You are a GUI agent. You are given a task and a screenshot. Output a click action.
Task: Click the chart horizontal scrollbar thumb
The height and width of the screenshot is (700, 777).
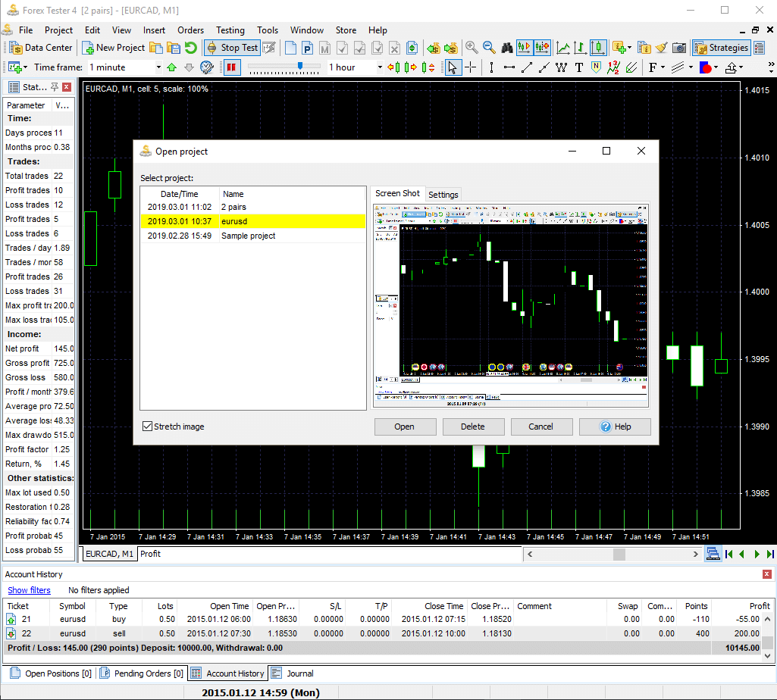click(x=619, y=554)
